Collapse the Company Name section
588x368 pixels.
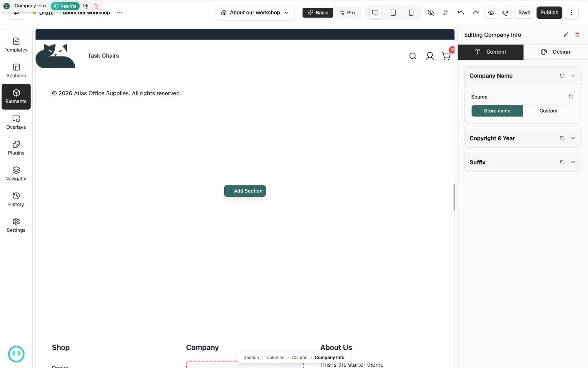coord(573,76)
